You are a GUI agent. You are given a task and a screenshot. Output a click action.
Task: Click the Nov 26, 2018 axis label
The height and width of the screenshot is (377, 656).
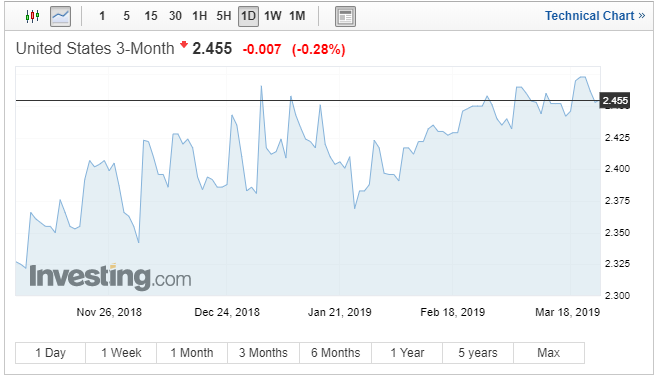[x=109, y=312]
